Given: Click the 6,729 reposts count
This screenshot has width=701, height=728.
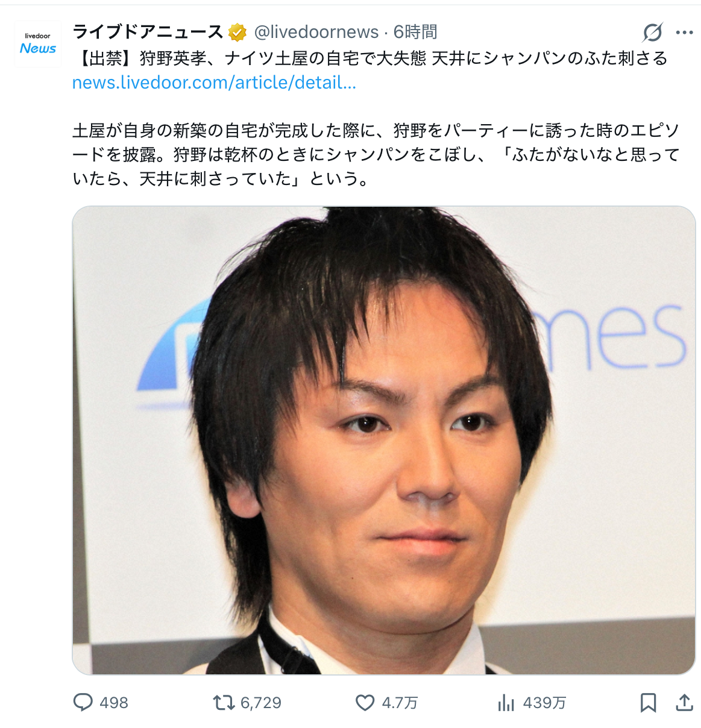Looking at the screenshot, I should point(261,703).
